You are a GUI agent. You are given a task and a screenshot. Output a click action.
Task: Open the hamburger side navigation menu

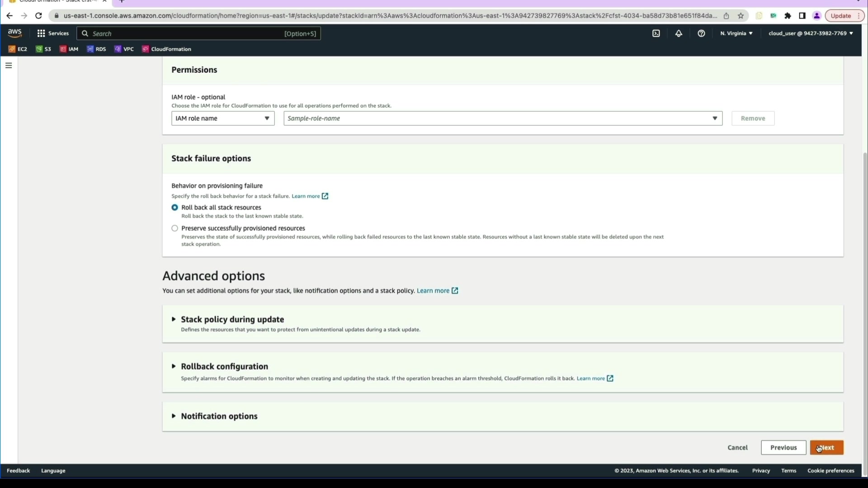pos(9,66)
